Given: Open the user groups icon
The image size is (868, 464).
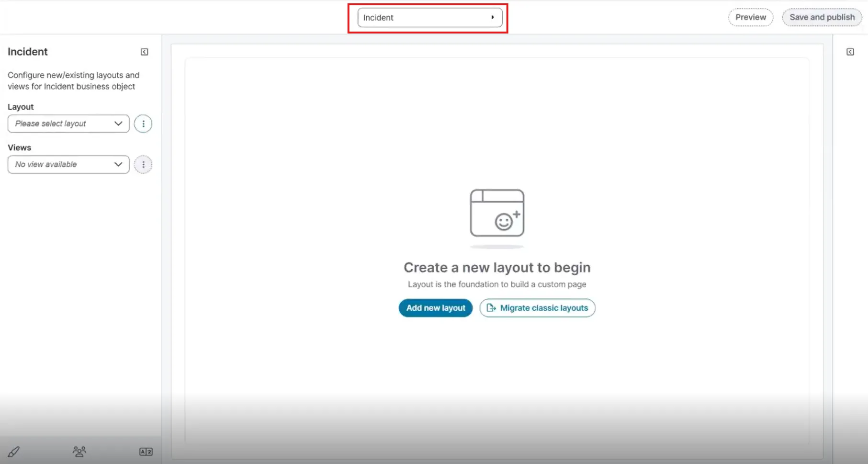Looking at the screenshot, I should click(x=79, y=451).
